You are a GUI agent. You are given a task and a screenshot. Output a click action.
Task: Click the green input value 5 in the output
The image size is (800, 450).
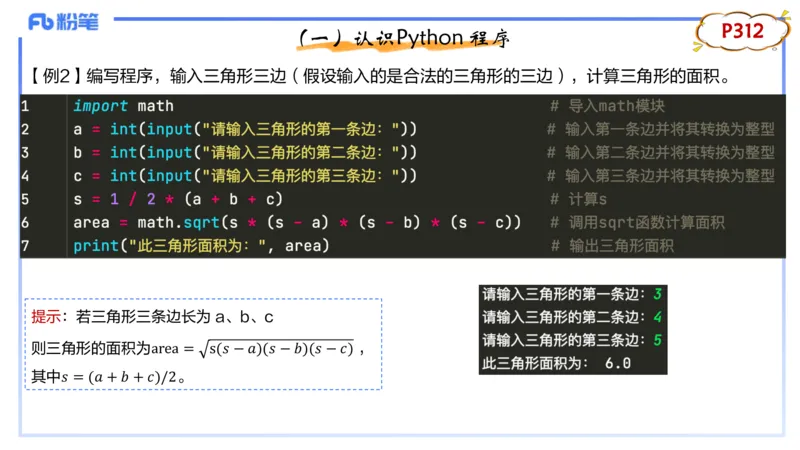(x=657, y=340)
